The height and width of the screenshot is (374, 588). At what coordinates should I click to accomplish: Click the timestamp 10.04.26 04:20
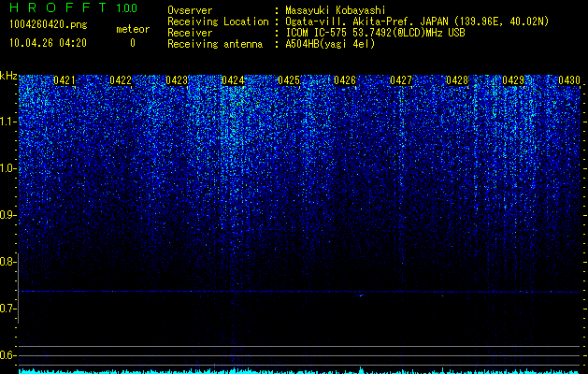tap(48, 43)
